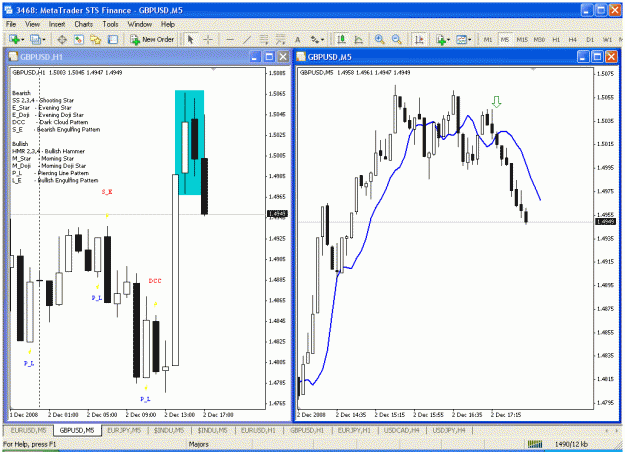This screenshot has height=452, width=625.
Task: Toggle the Terminal panel icon
Action: (x=113, y=39)
